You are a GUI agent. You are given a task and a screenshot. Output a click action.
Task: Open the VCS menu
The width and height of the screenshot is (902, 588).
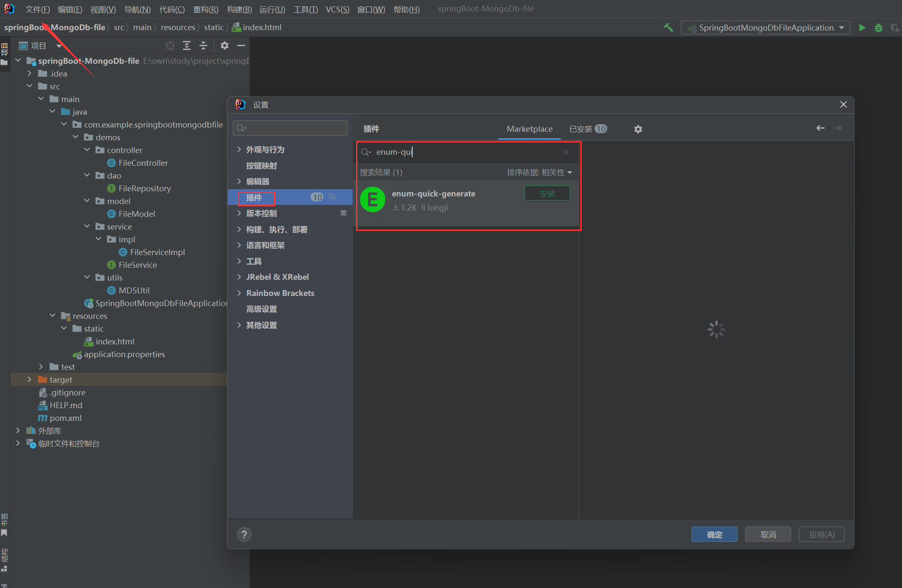pyautogui.click(x=337, y=9)
